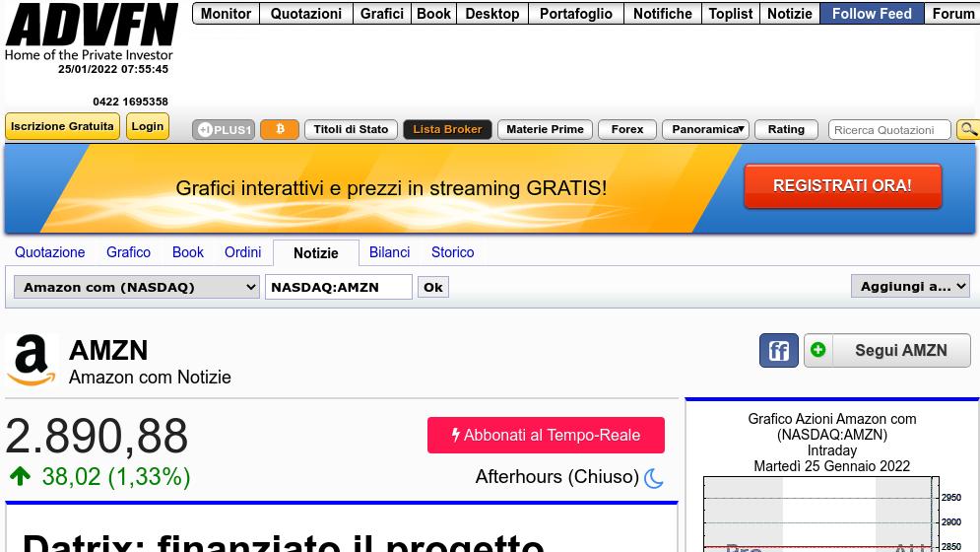Click the Grafici interattivi streaming banner text

pos(391,187)
